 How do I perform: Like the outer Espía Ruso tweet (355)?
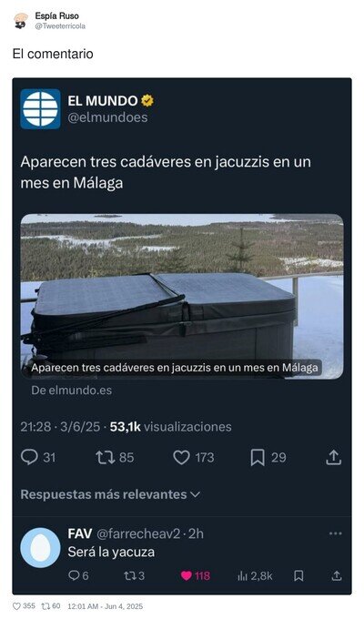[x=24, y=606]
